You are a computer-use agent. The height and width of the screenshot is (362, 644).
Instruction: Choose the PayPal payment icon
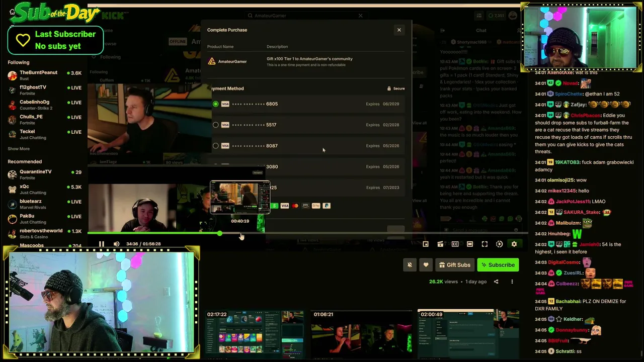coord(327,206)
